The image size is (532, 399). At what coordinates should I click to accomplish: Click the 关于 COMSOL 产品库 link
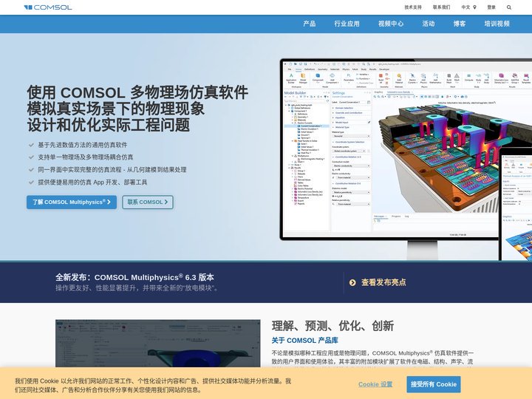click(x=304, y=341)
